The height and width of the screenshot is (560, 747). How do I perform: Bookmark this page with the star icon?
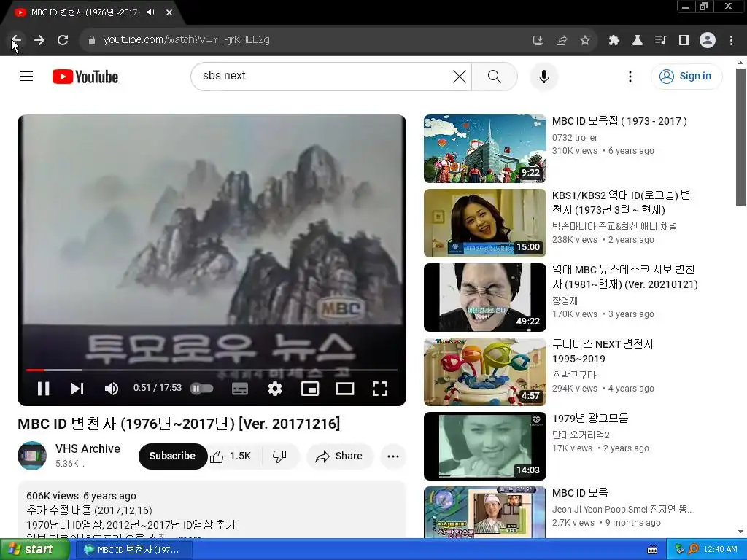[585, 41]
